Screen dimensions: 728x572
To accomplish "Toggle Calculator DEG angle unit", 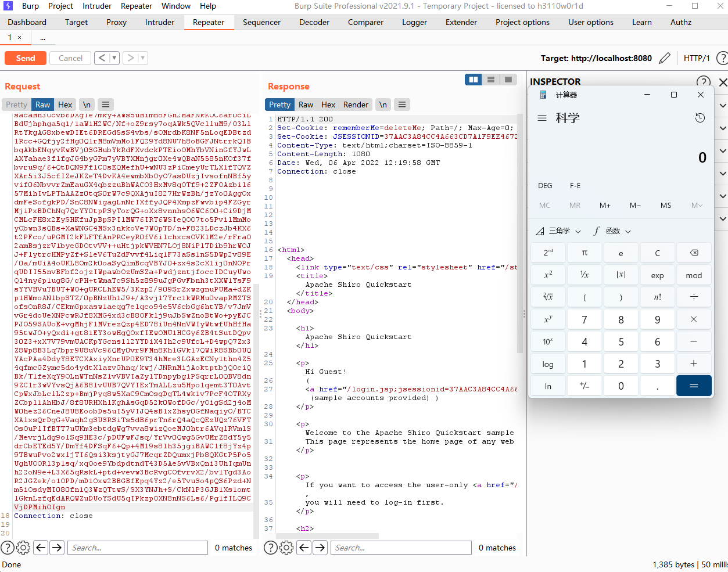I will pos(545,185).
